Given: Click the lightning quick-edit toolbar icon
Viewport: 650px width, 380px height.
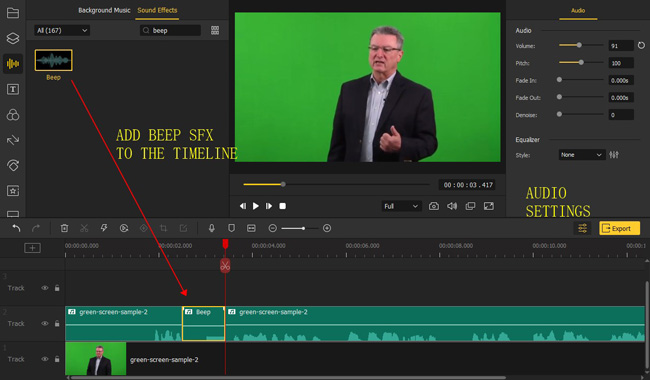Looking at the screenshot, I should click(x=104, y=228).
